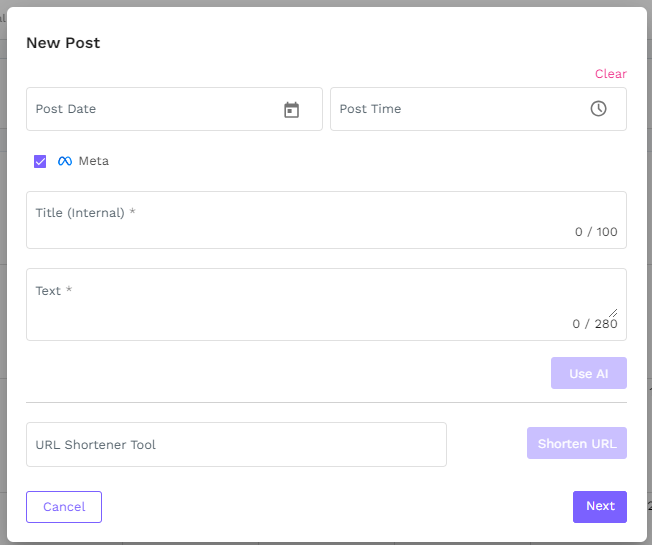Open the clock time picker icon
This screenshot has width=652, height=545.
point(598,109)
